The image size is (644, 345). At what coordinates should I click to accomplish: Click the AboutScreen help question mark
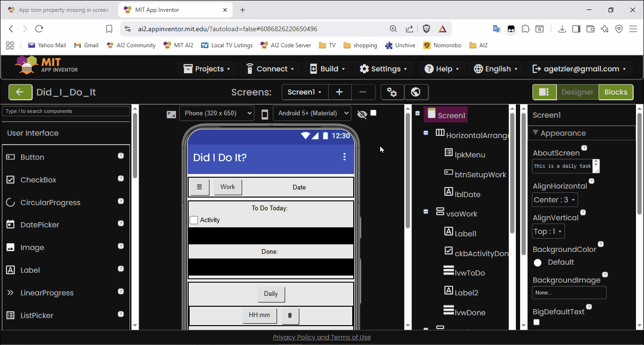point(584,148)
